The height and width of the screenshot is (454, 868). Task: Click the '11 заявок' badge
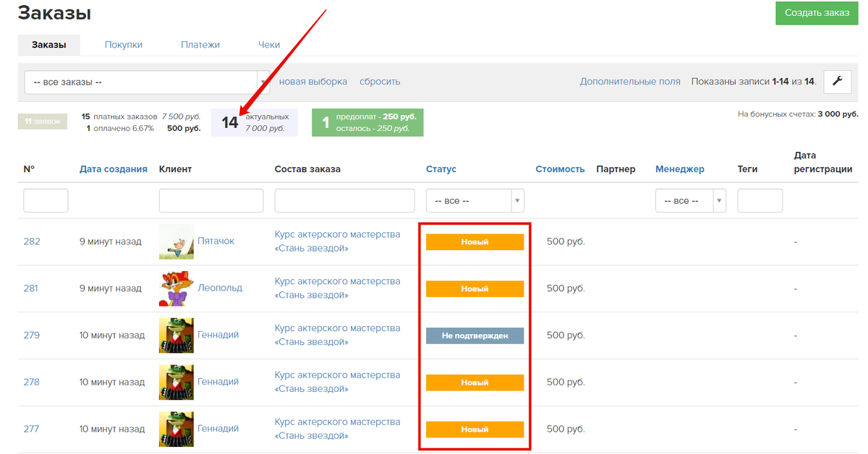43,121
